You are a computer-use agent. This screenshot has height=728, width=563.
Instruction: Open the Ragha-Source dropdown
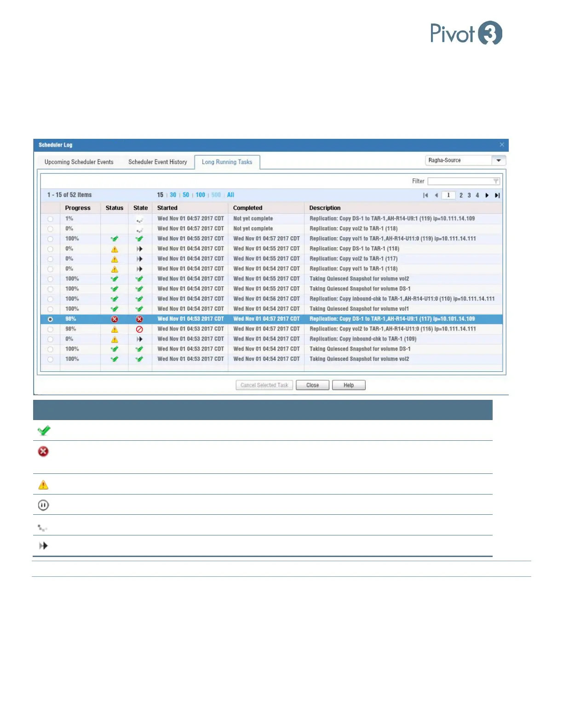click(499, 160)
